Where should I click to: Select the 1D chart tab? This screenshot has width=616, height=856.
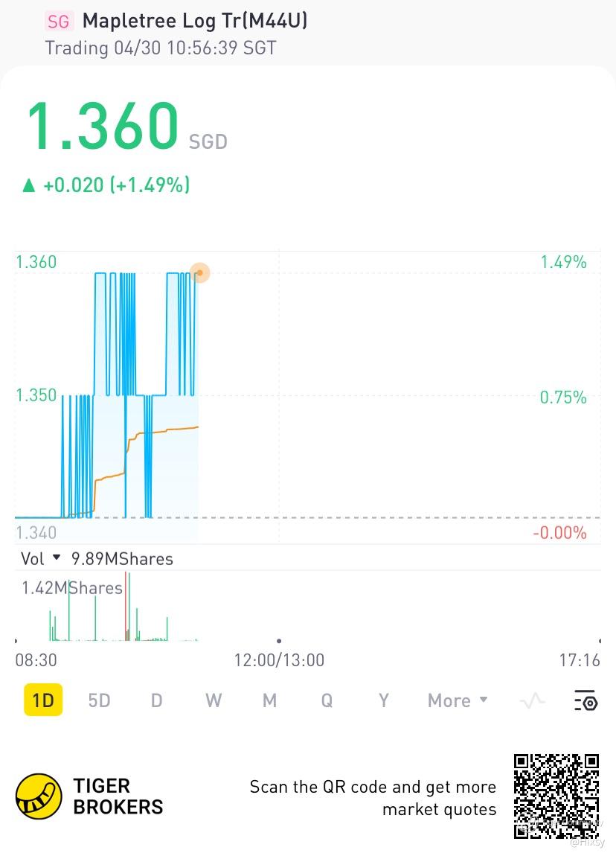[x=43, y=700]
